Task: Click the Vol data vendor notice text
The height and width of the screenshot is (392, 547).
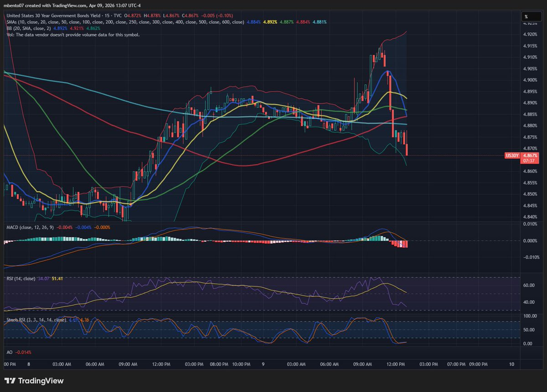Action: tap(73, 34)
